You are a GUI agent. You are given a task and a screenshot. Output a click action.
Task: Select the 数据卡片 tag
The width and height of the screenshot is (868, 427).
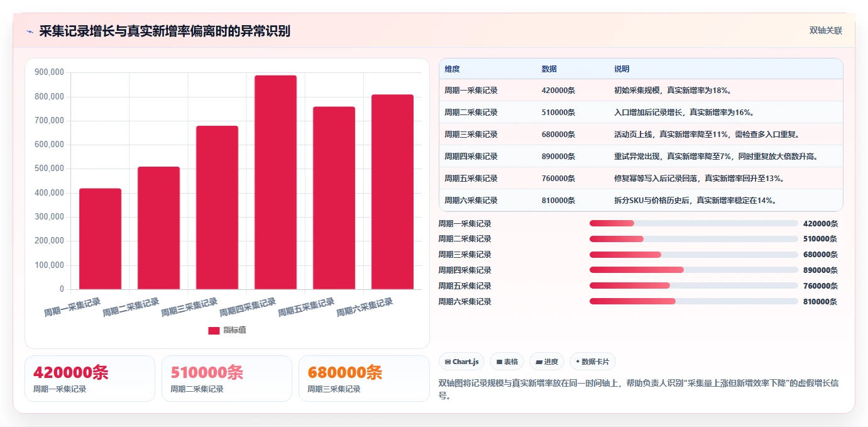(593, 362)
